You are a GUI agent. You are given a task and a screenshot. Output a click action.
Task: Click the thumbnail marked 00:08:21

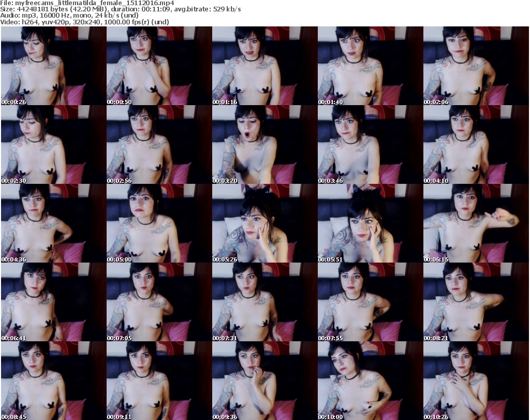[x=476, y=302]
